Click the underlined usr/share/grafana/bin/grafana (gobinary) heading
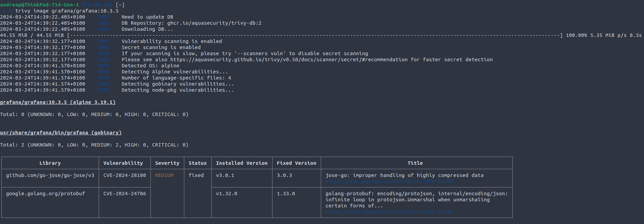This screenshot has width=644, height=224. [61, 133]
